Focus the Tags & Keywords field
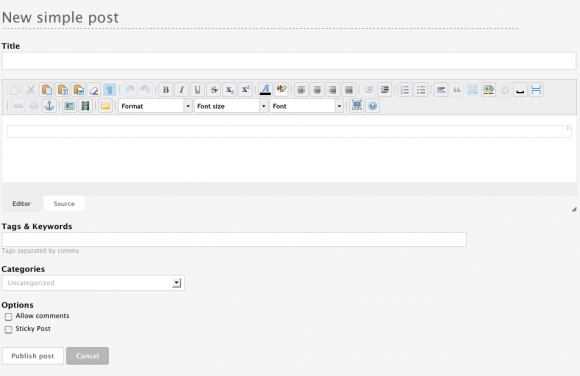Viewport: 580px width, 376px height. click(x=234, y=239)
